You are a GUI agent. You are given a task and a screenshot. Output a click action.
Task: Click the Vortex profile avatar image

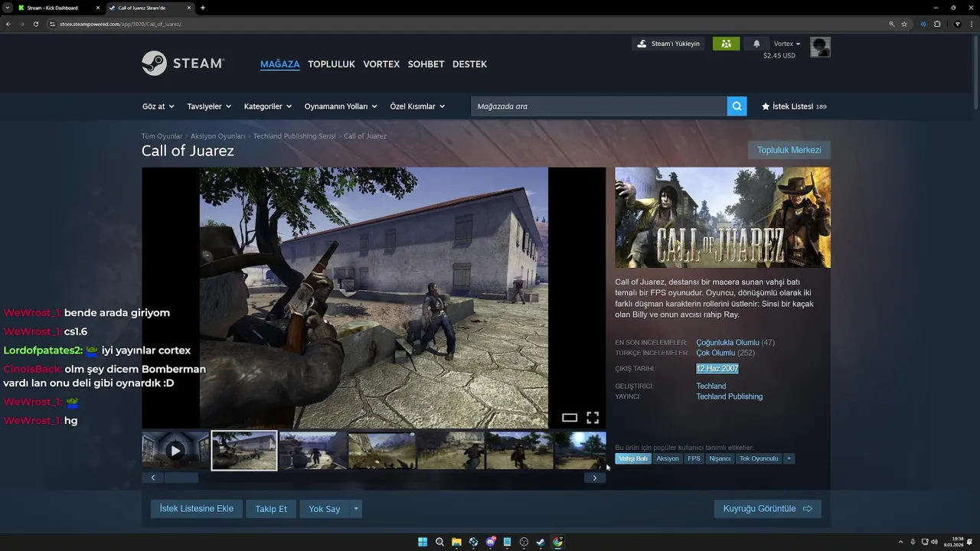click(x=820, y=47)
